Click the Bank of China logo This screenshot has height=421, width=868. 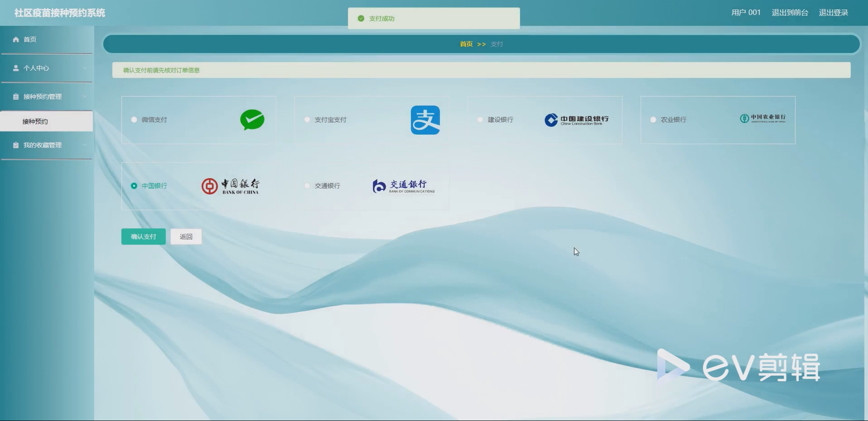point(230,186)
